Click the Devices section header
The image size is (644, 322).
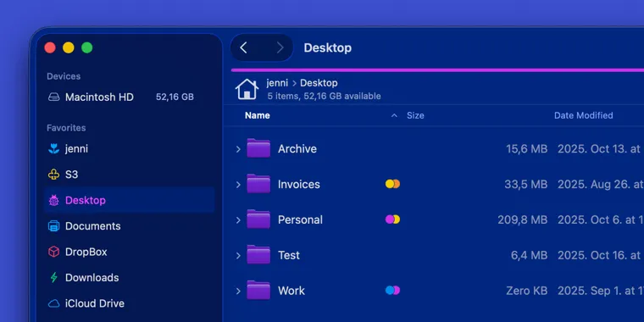(x=64, y=76)
